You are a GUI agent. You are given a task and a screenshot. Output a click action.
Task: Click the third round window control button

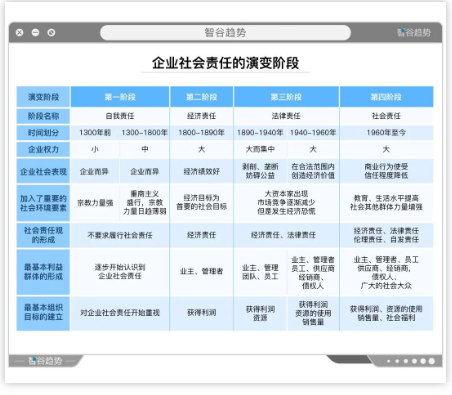tap(51, 33)
